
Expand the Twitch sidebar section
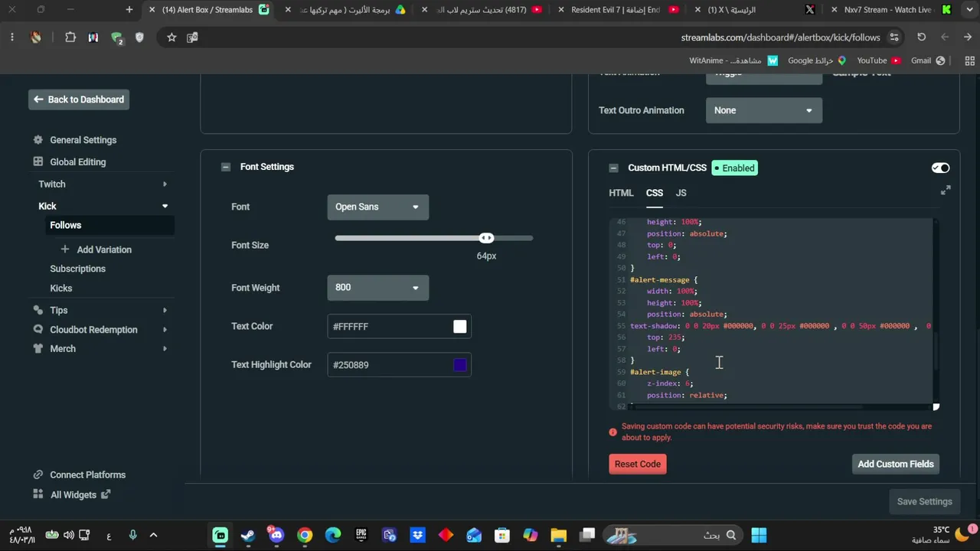165,184
